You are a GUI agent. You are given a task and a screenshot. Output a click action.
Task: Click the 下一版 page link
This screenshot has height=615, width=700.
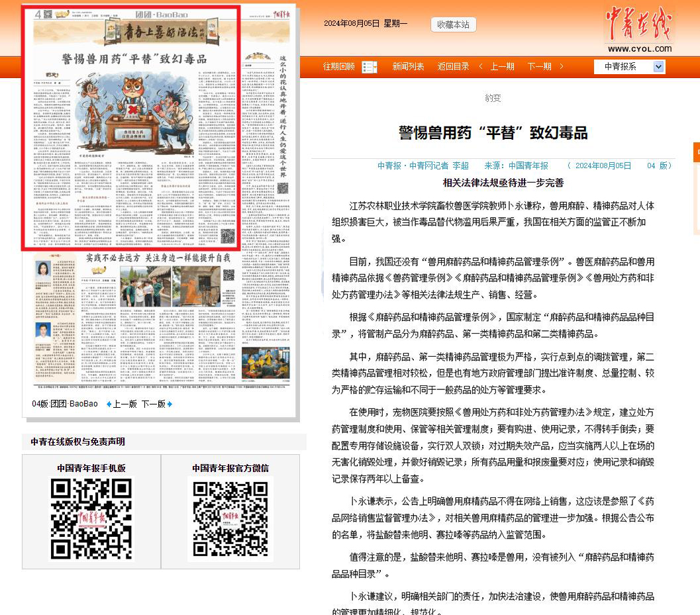(153, 404)
